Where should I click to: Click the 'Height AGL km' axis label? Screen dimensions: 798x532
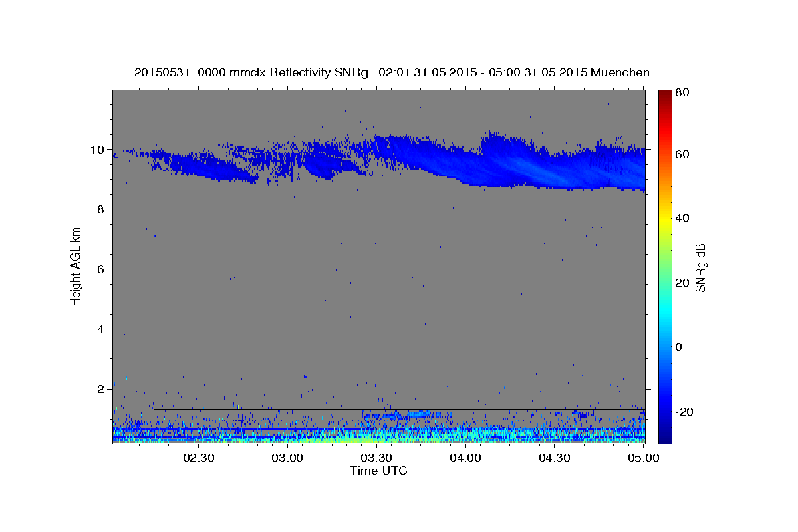[76, 267]
